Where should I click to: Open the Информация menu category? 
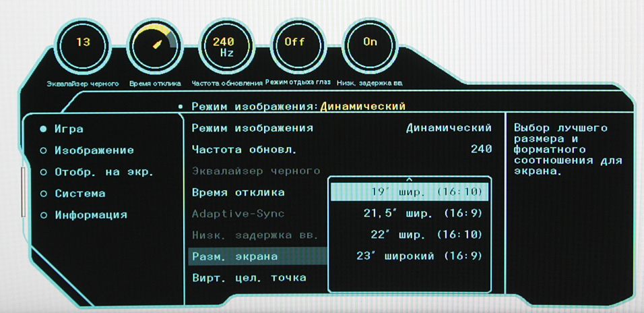(84, 215)
